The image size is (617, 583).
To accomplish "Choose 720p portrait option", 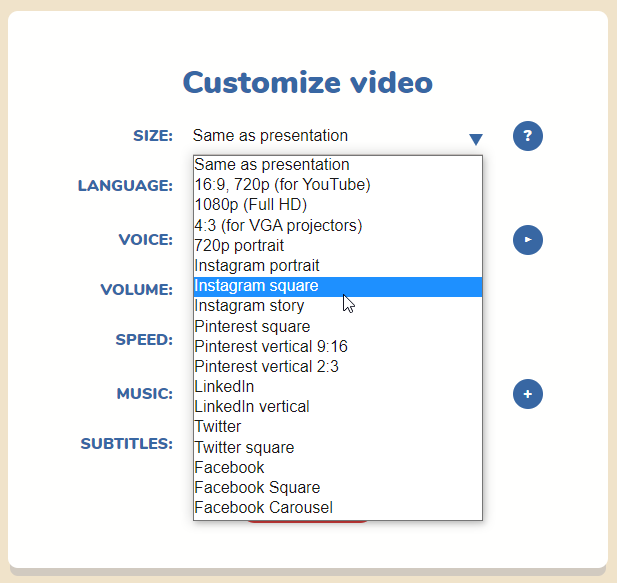I will pyautogui.click(x=239, y=246).
